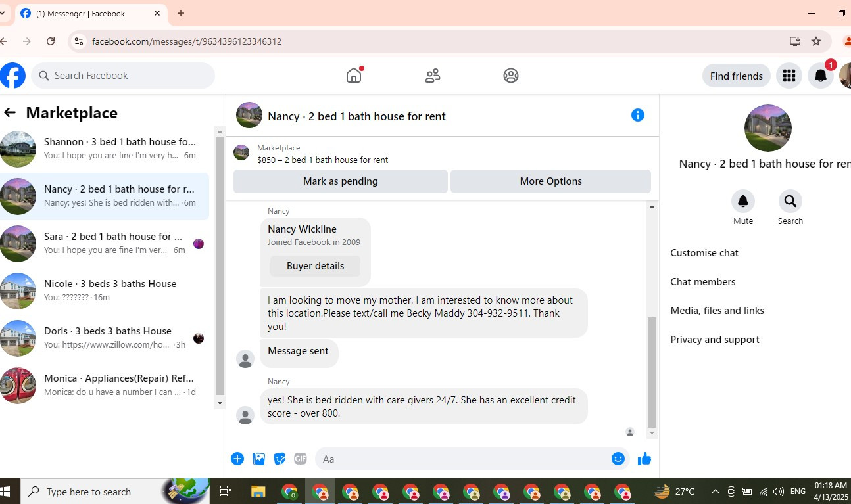Open tab search dropdown in browser

click(3, 13)
